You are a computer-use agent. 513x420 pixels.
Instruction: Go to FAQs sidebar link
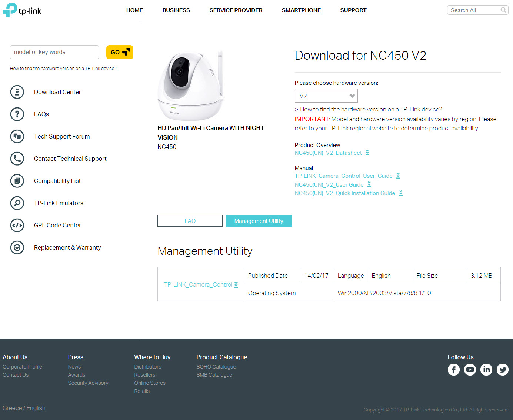(41, 114)
